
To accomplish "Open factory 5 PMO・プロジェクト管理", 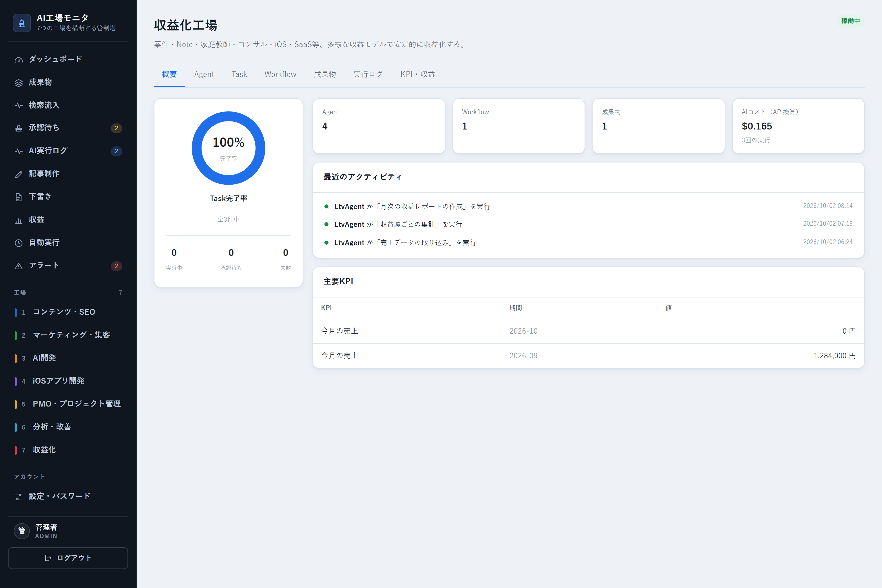I will [x=68, y=404].
